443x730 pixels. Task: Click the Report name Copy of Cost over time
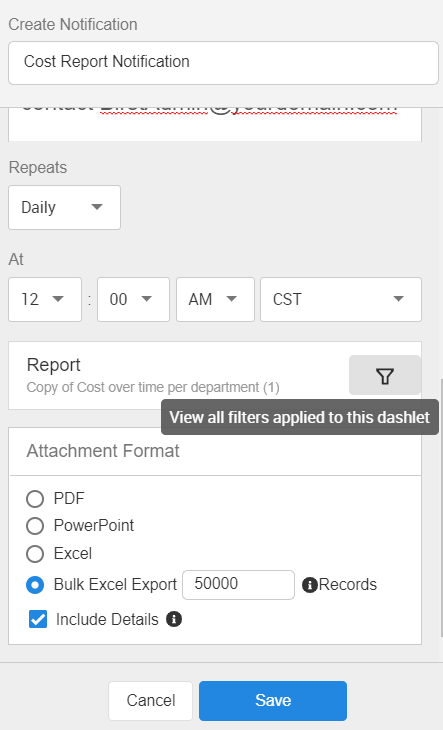coord(153,387)
